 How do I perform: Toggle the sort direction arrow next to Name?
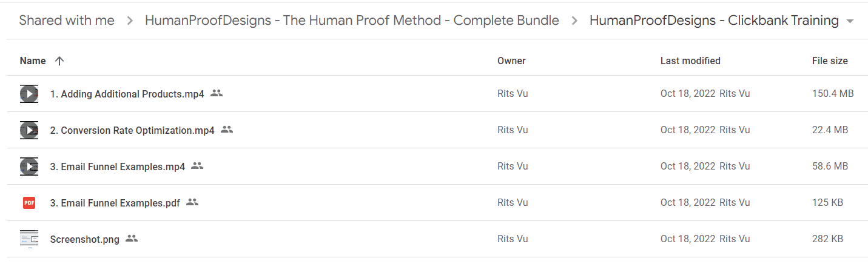click(59, 61)
